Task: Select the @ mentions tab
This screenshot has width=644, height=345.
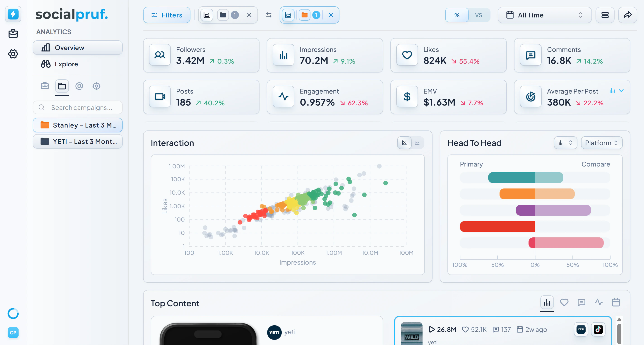Action: [x=79, y=86]
